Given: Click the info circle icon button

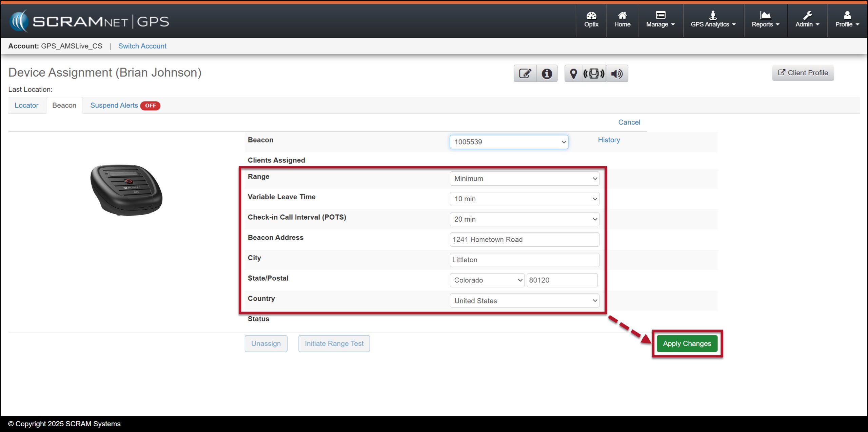Looking at the screenshot, I should click(x=547, y=73).
